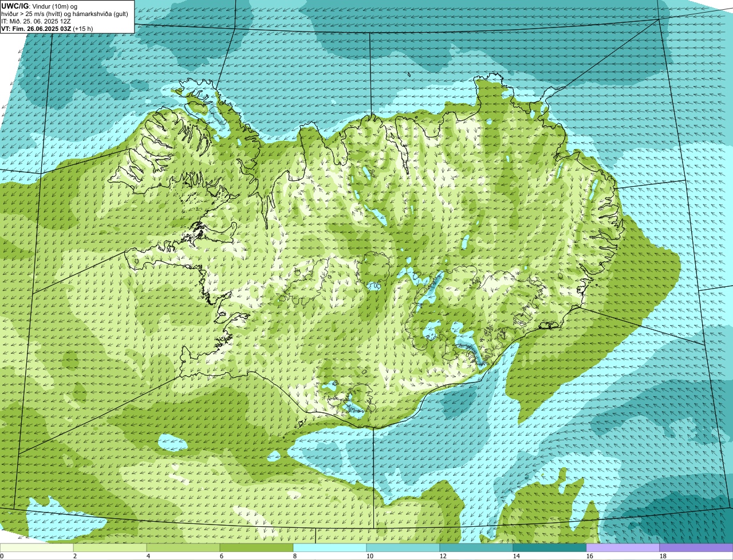Click the 10–12 m/s turquoise legend swatch
The width and height of the screenshot is (733, 560).
403,548
